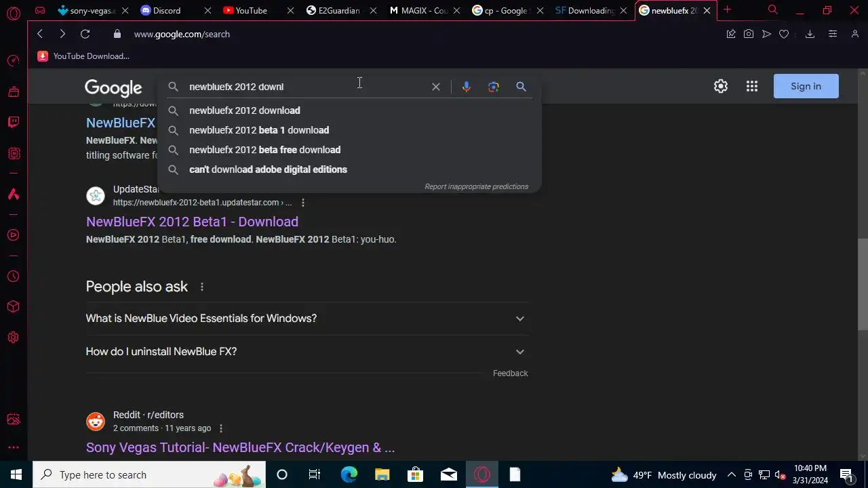Image resolution: width=868 pixels, height=488 pixels.
Task: Switch to the 'cp - Google' tab
Action: click(x=501, y=10)
